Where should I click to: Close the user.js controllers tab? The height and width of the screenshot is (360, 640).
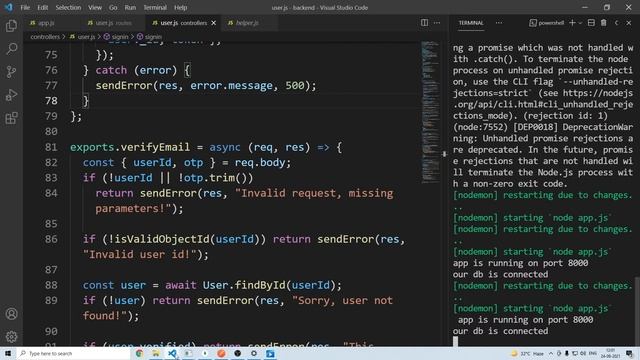coord(213,23)
